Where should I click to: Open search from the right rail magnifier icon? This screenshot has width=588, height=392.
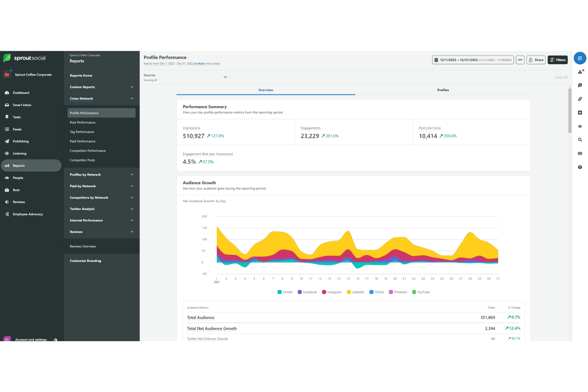(580, 140)
